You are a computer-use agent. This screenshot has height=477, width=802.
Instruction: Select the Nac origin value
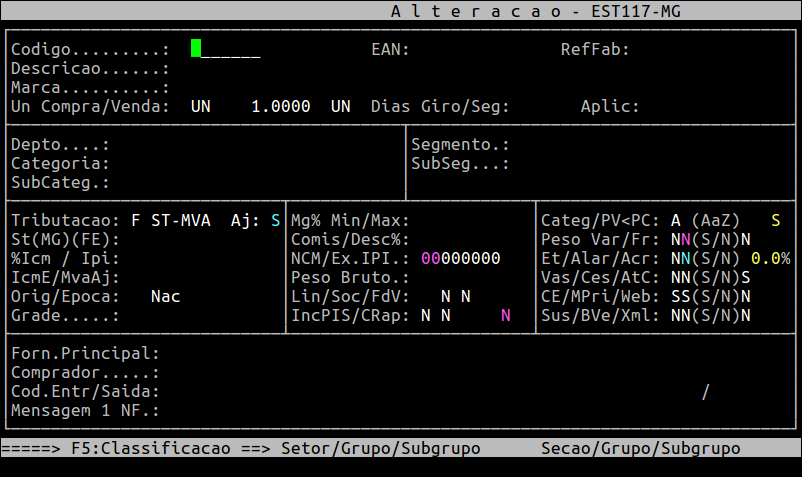(165, 296)
